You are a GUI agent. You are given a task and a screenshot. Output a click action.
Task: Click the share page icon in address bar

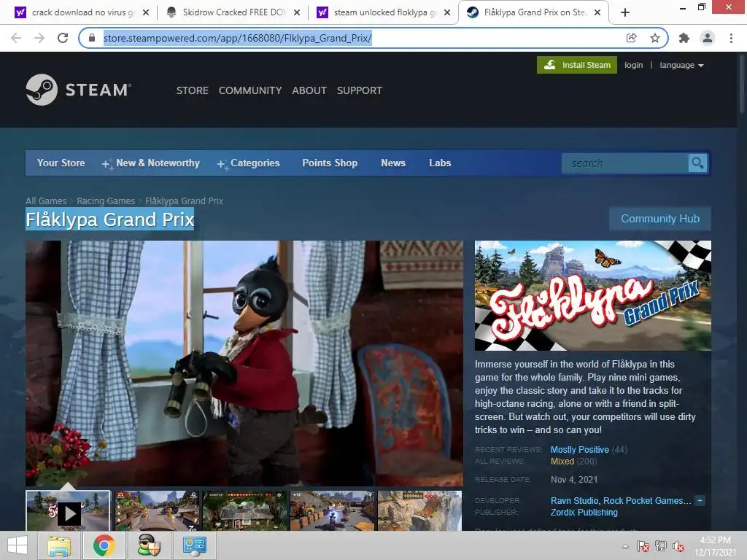coord(631,38)
